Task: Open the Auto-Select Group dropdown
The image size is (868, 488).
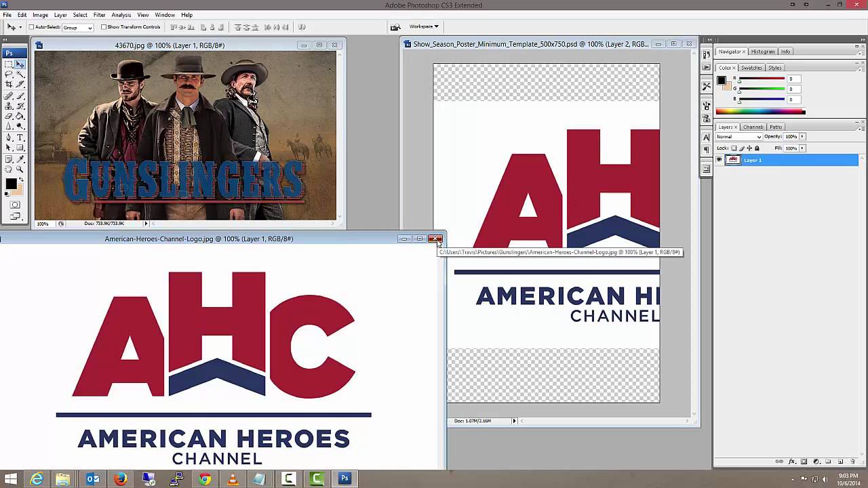Action: 78,27
